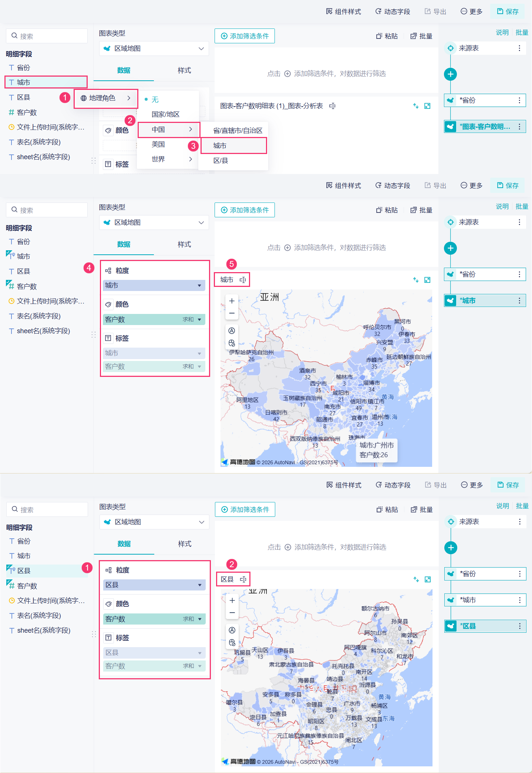Click the top 保存 save button

[x=508, y=11]
